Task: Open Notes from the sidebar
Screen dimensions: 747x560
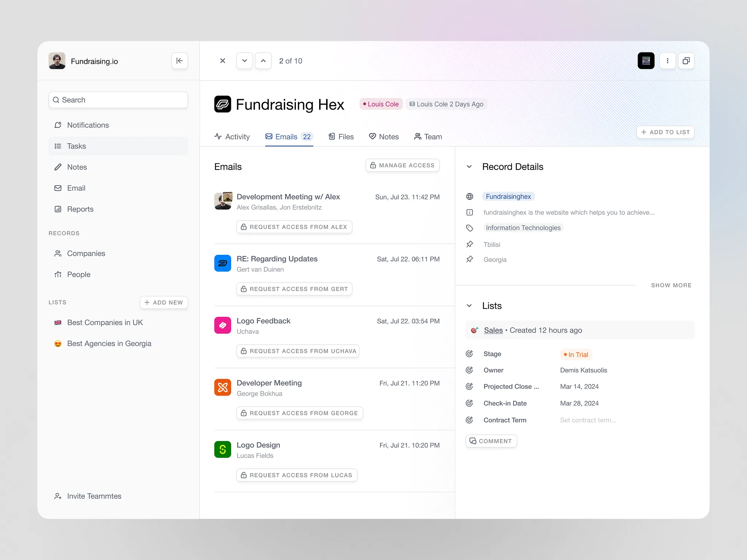Action: pos(118,167)
